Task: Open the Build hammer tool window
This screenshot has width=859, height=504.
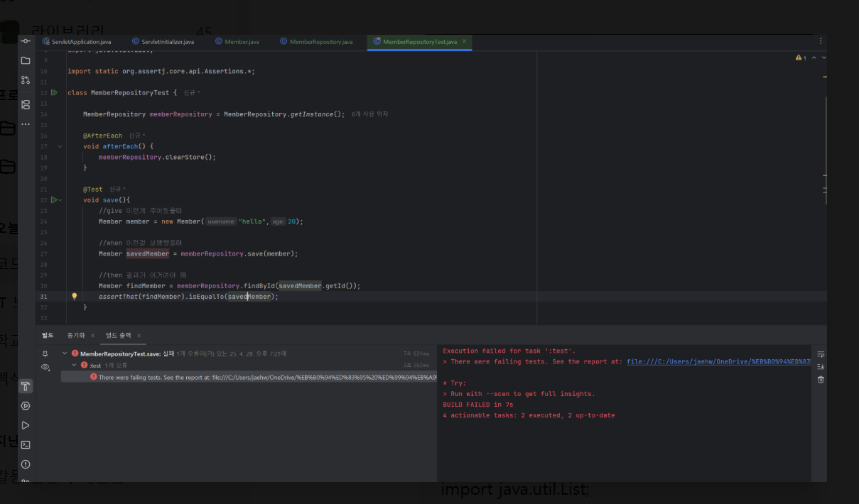Action: click(x=26, y=386)
